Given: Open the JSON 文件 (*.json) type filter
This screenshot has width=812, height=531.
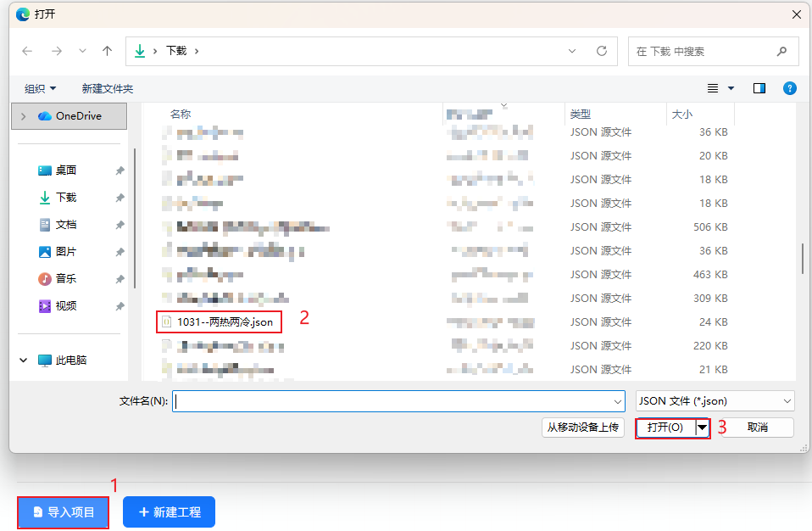Looking at the screenshot, I should coord(715,401).
